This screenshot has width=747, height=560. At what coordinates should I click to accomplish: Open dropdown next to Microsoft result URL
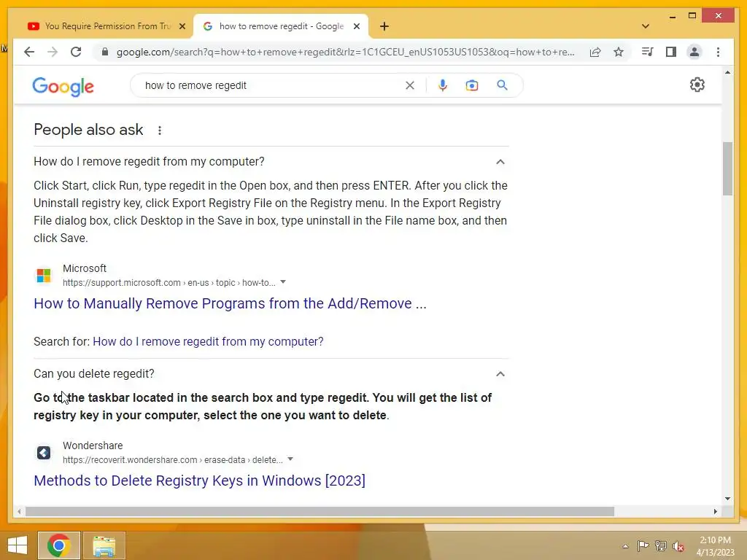(283, 282)
